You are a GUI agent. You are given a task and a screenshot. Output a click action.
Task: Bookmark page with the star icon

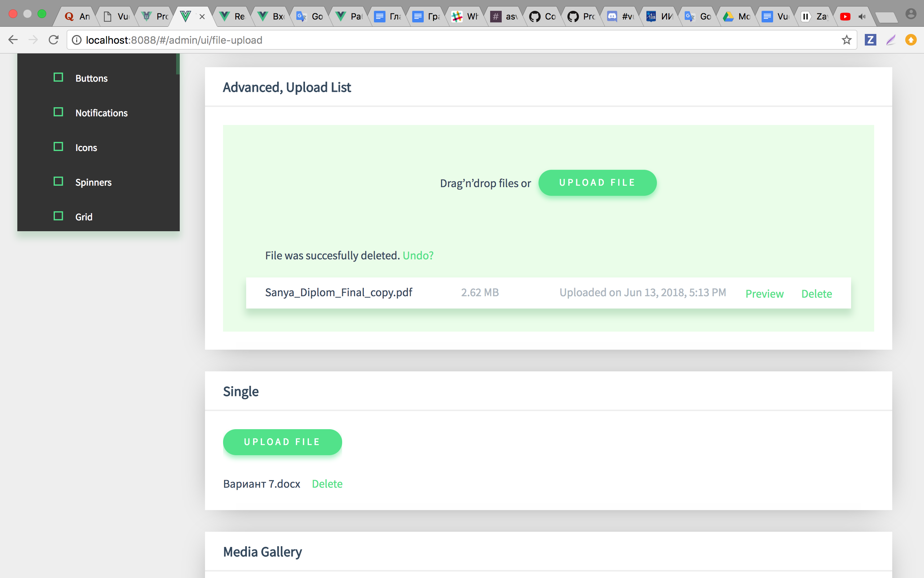click(x=846, y=40)
